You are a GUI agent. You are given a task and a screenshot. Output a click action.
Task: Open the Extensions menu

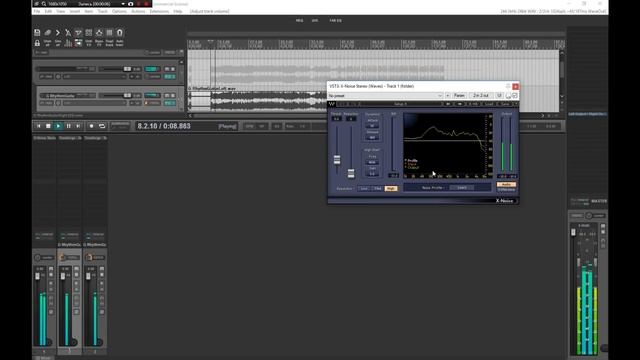click(x=159, y=11)
